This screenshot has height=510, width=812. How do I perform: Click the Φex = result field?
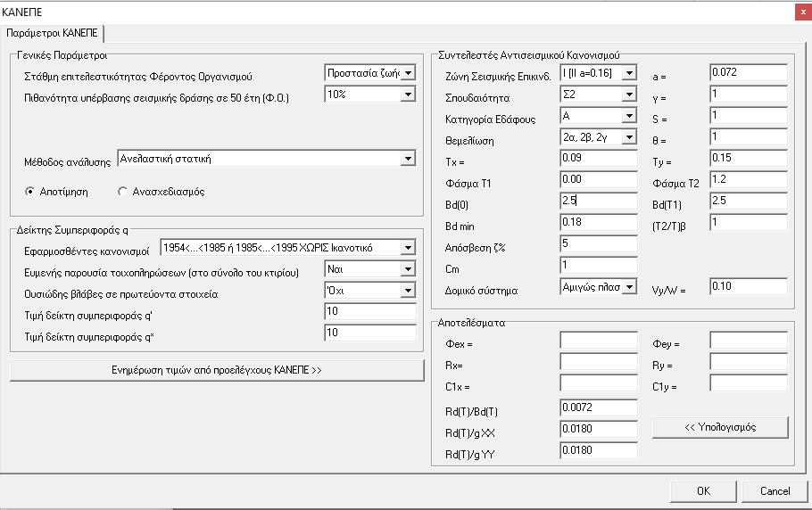[598, 341]
